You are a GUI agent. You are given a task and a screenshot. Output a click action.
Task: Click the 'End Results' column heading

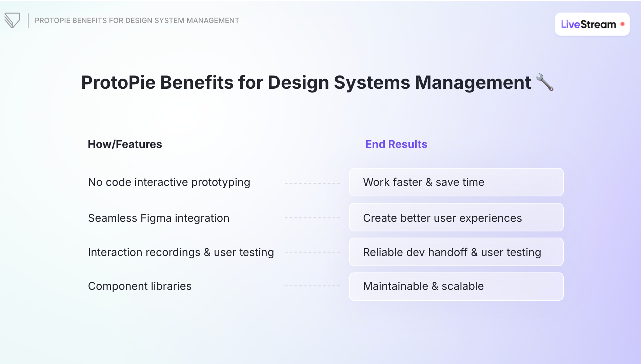click(396, 144)
